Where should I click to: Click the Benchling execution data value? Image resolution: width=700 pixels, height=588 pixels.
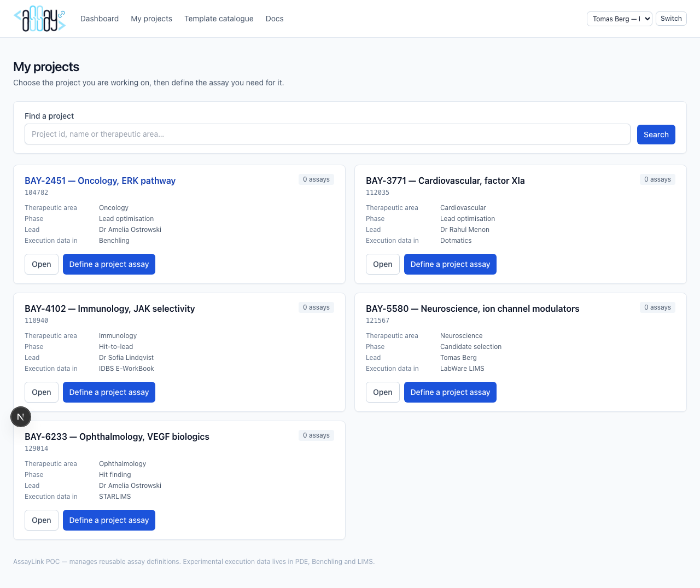click(114, 241)
